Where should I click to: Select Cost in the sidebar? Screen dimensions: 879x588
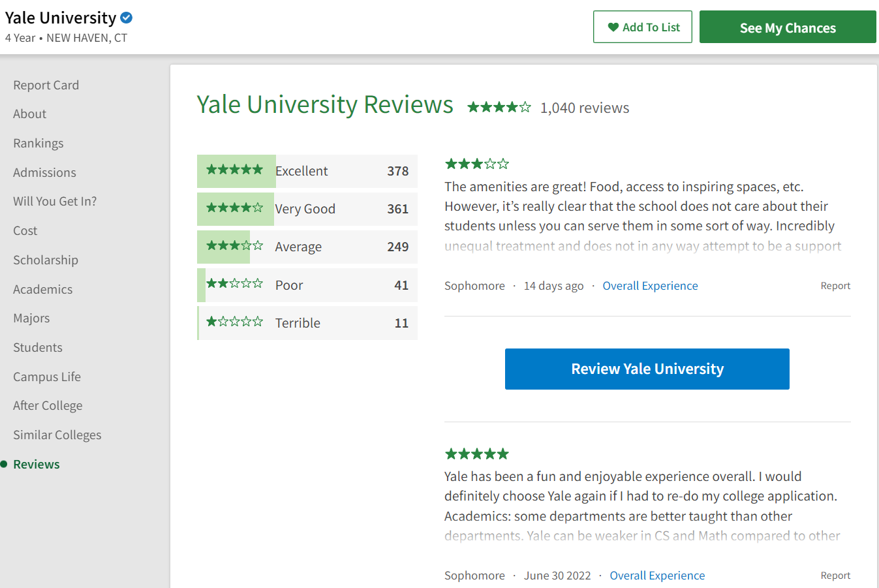25,230
